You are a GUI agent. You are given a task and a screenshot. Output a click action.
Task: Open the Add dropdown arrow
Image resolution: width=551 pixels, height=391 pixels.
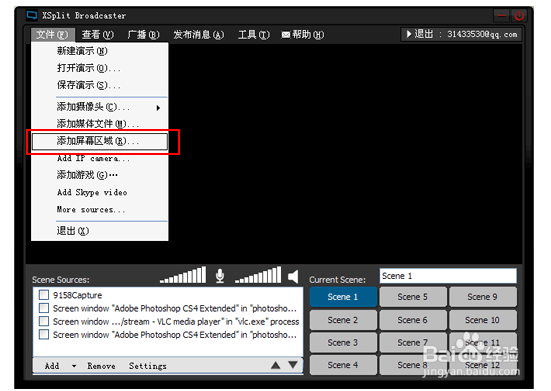74,366
